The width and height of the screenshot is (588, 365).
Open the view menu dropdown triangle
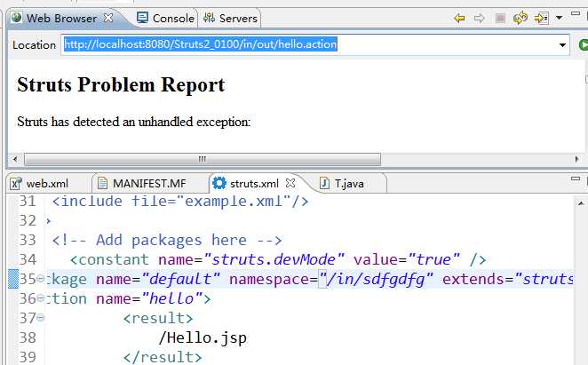[559, 18]
